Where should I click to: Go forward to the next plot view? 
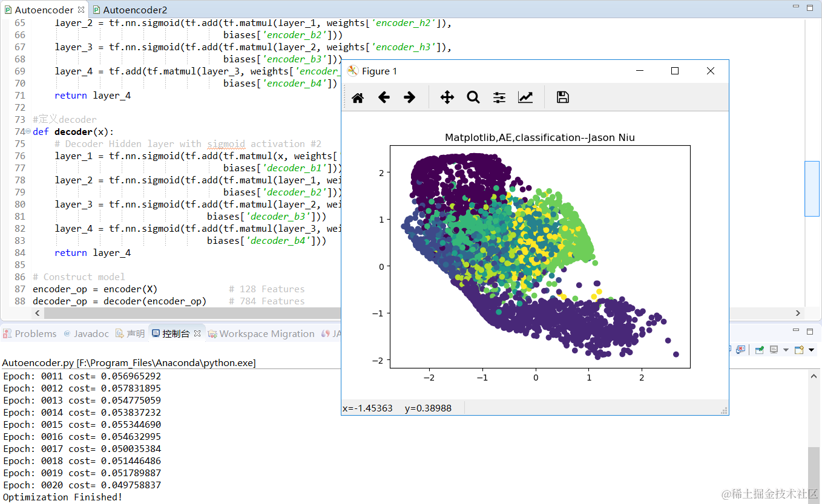point(410,97)
